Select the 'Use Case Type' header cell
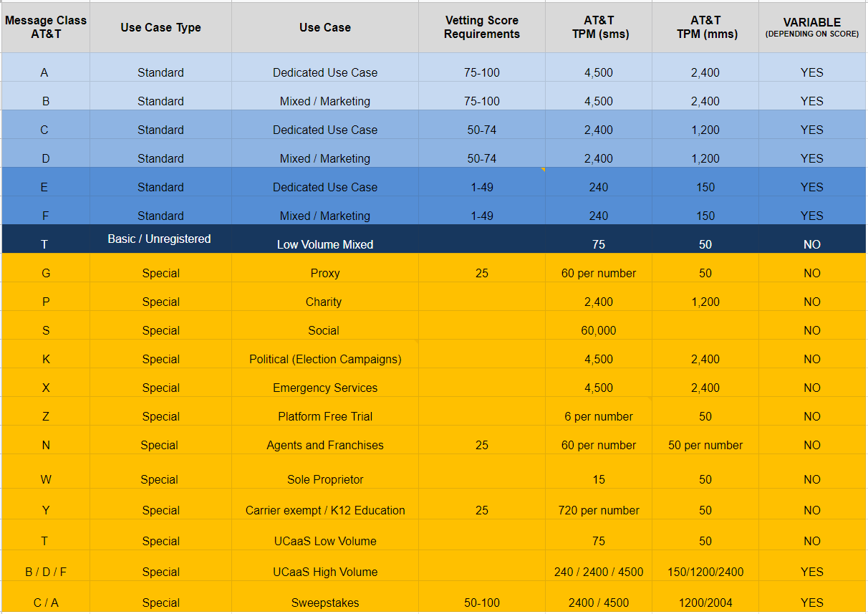The height and width of the screenshot is (614, 868). coord(160,27)
